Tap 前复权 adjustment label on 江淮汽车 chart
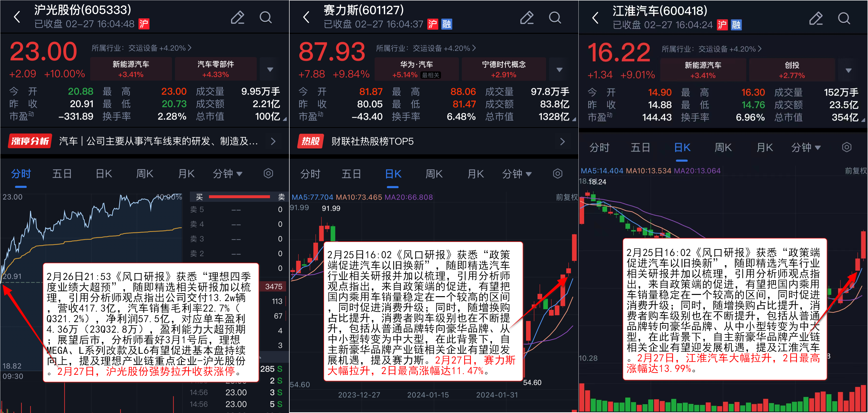This screenshot has height=413, width=868. [x=856, y=171]
